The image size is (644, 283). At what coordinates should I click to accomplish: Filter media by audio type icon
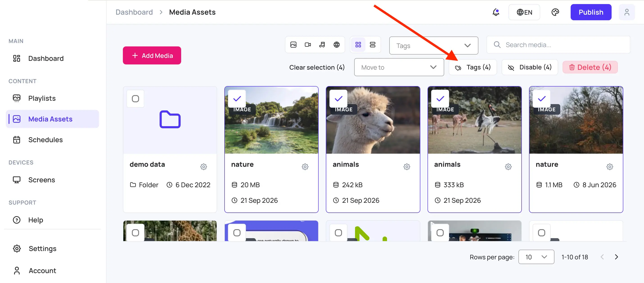[x=322, y=45]
